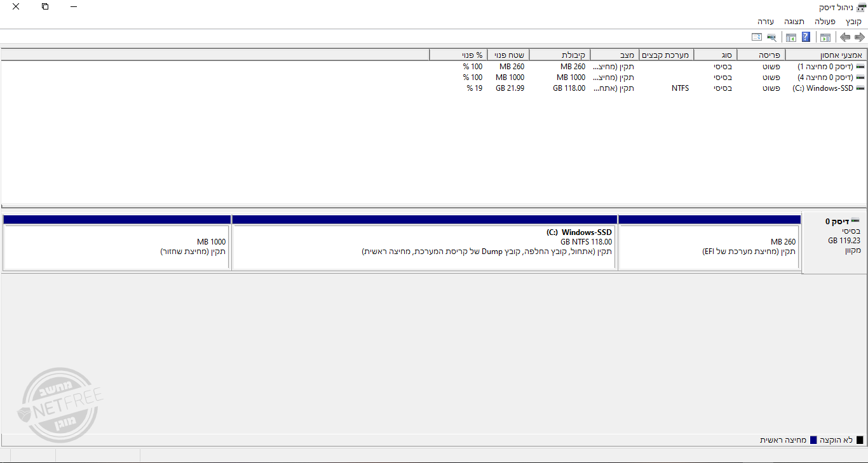This screenshot has width=868, height=463.
Task: Select the דיסק 0 disk header box
Action: click(x=834, y=243)
